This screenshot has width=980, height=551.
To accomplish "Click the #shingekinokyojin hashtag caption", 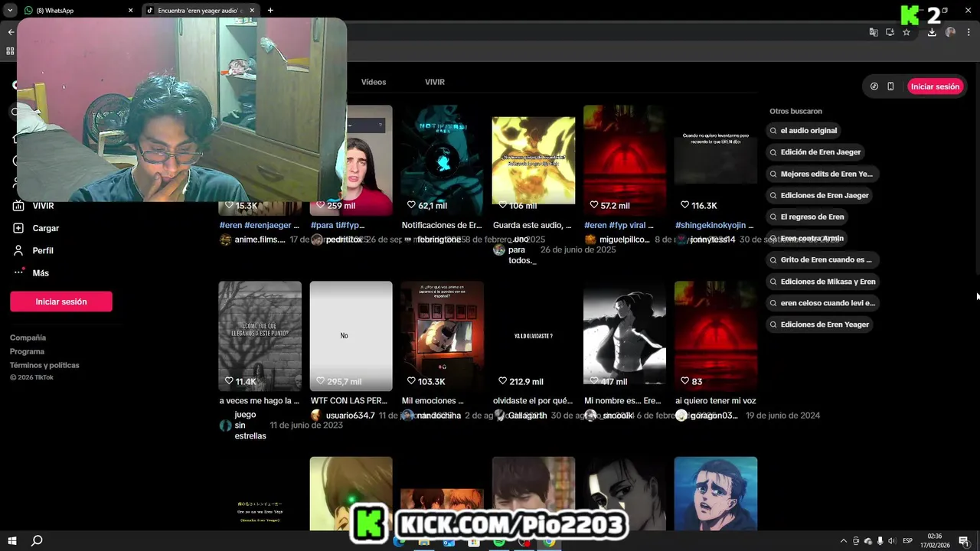I will (714, 226).
